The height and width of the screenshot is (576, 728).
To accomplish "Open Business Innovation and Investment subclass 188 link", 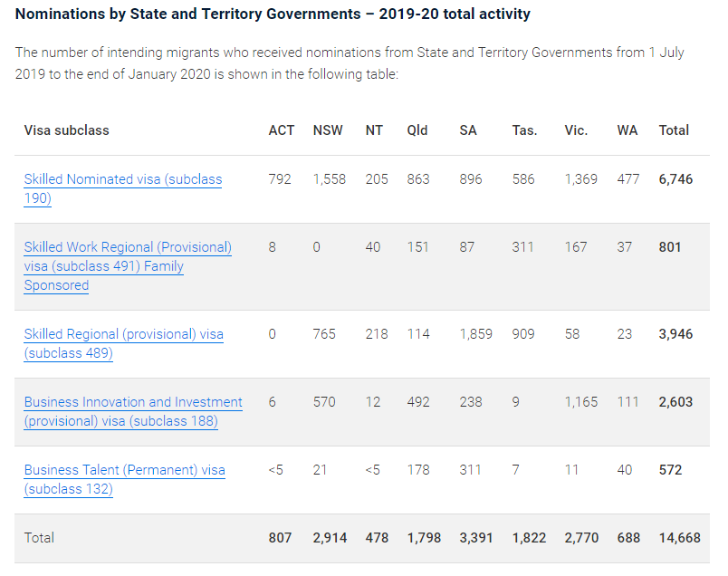I will [133, 402].
